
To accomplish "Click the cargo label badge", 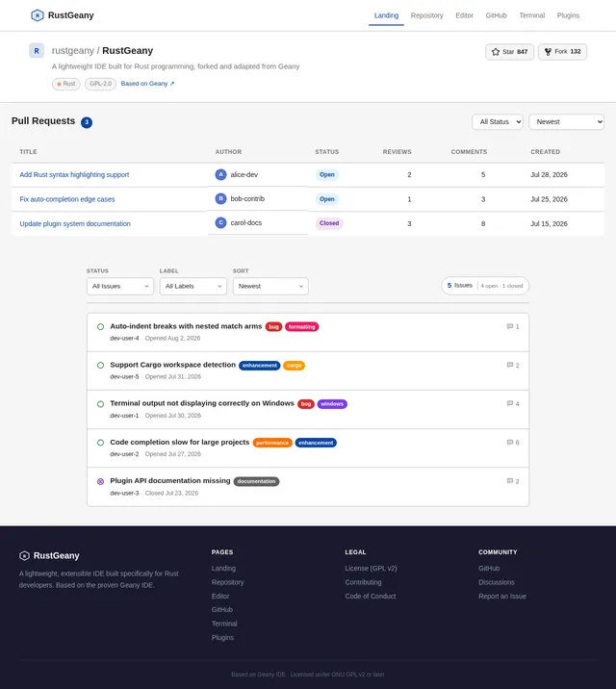I will pyautogui.click(x=294, y=366).
